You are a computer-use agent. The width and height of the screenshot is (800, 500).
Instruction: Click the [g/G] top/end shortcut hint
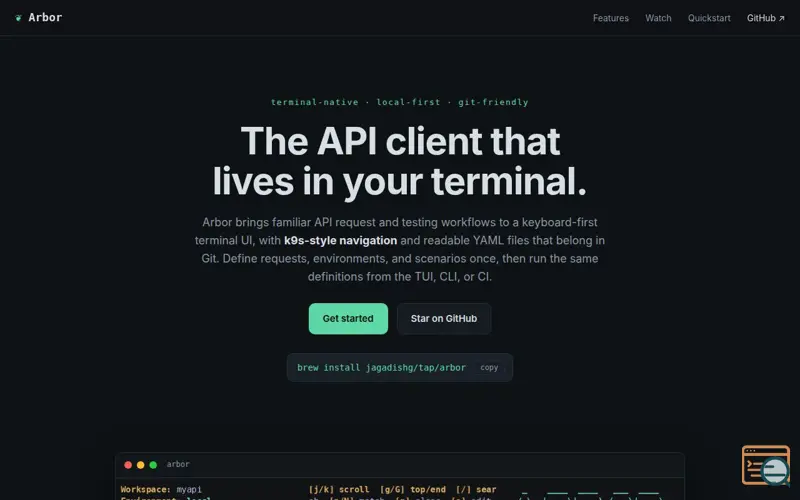pos(413,489)
